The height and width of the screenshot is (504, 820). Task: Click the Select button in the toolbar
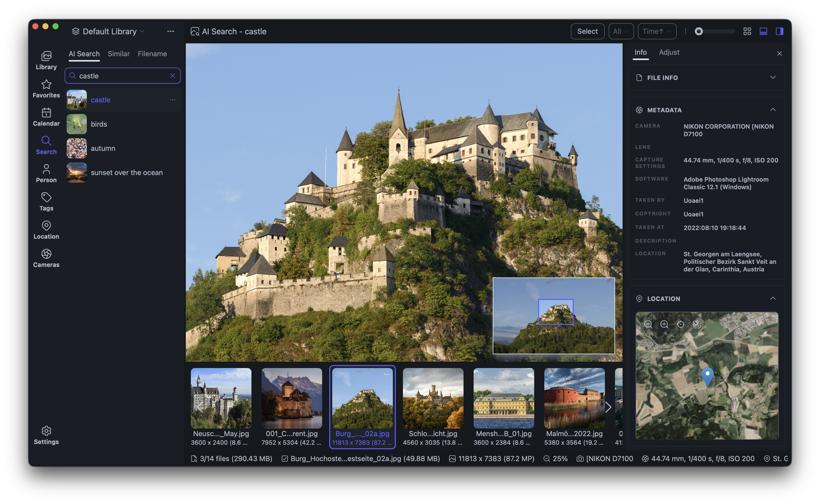(x=587, y=31)
